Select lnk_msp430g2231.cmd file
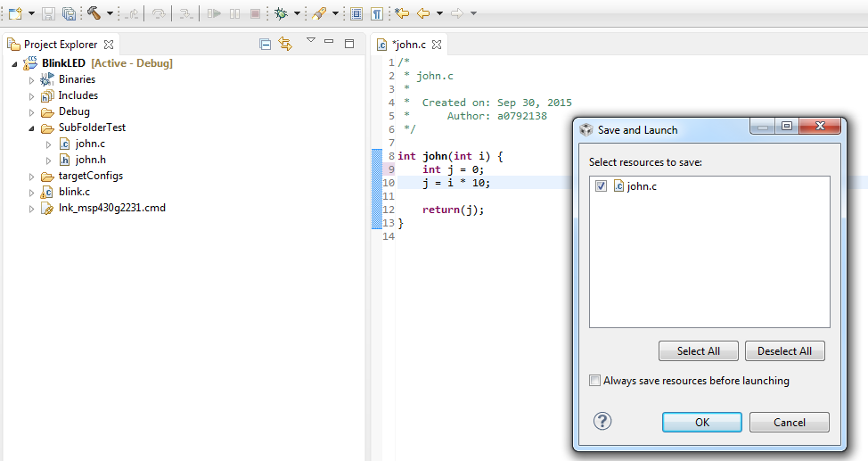The image size is (868, 461). pyautogui.click(x=111, y=208)
